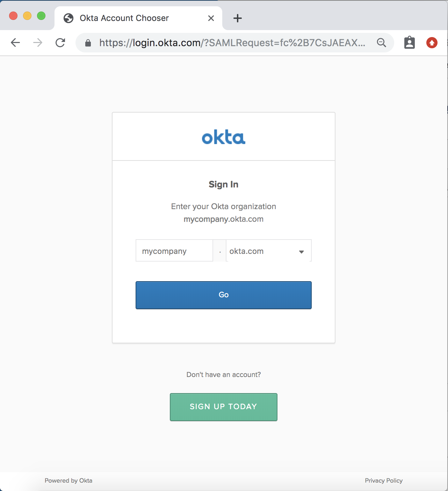Image resolution: width=448 pixels, height=491 pixels.
Task: Open a new browser tab
Action: pos(238,18)
